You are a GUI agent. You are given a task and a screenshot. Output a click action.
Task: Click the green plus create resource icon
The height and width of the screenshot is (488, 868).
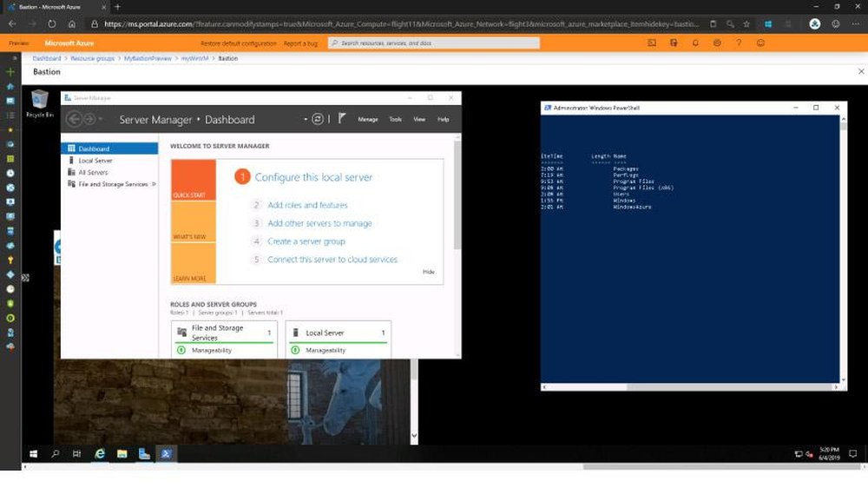click(x=10, y=72)
